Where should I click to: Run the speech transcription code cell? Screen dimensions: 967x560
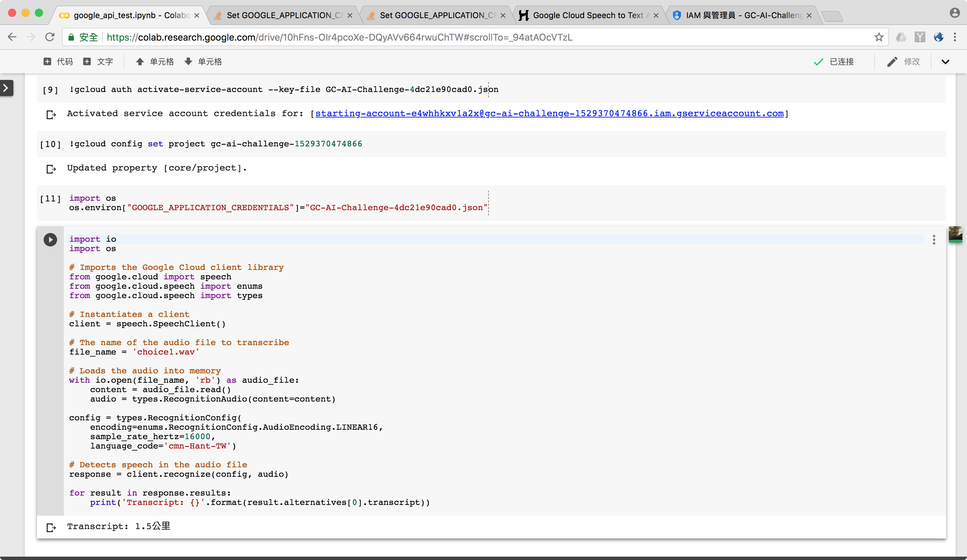[x=50, y=240]
